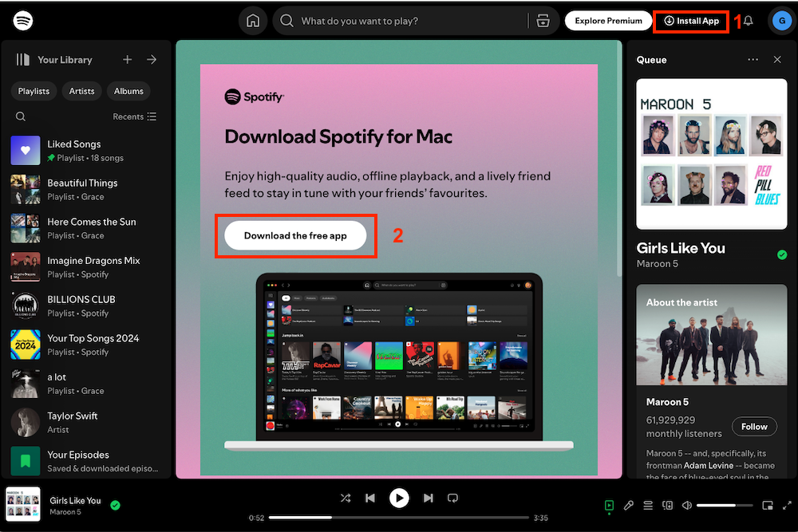Viewport: 798px width, 532px height.
Task: Open Liked Songs playlist
Action: (x=85, y=151)
